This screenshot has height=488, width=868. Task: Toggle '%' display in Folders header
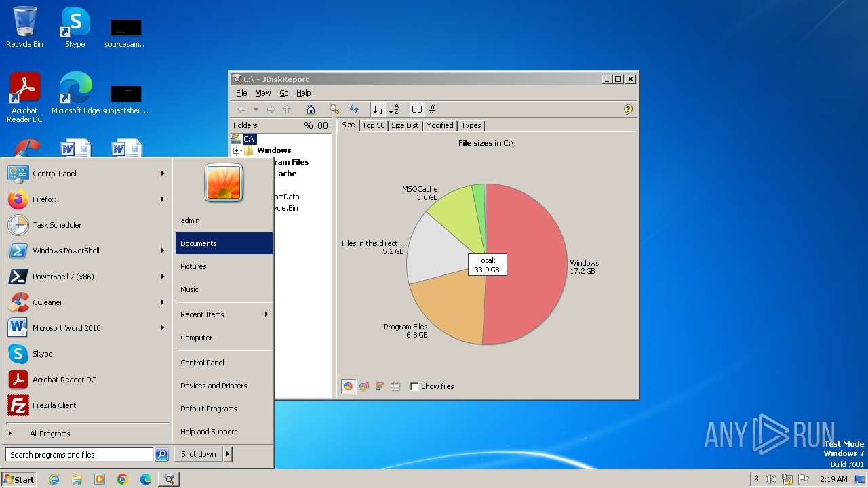(x=309, y=125)
